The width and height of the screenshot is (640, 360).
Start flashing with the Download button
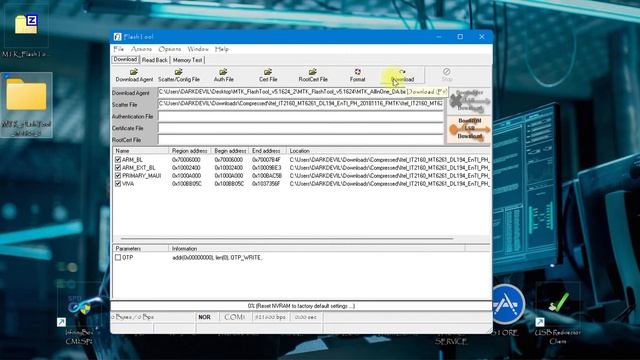402,76
